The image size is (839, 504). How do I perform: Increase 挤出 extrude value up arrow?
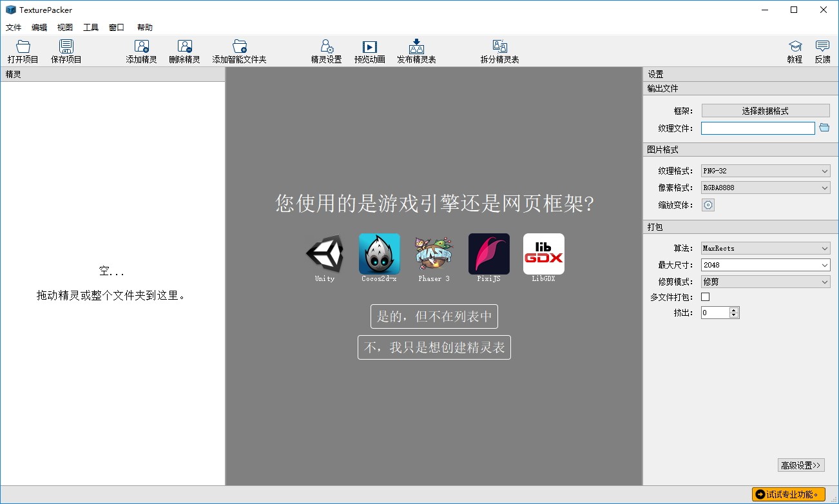734,309
